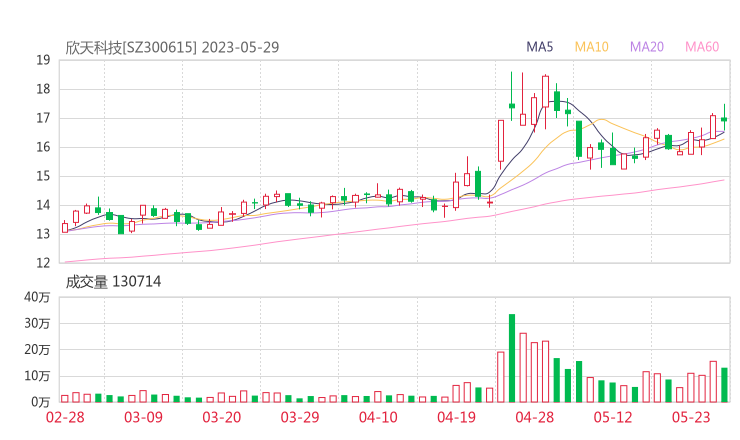This screenshot has height=440, width=740.
Task: Click the MA5 legend label
Action: tap(539, 47)
